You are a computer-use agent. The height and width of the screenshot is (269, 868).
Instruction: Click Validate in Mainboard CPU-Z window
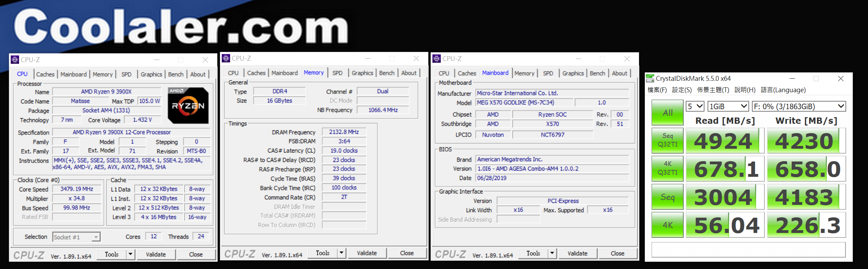coord(578,253)
